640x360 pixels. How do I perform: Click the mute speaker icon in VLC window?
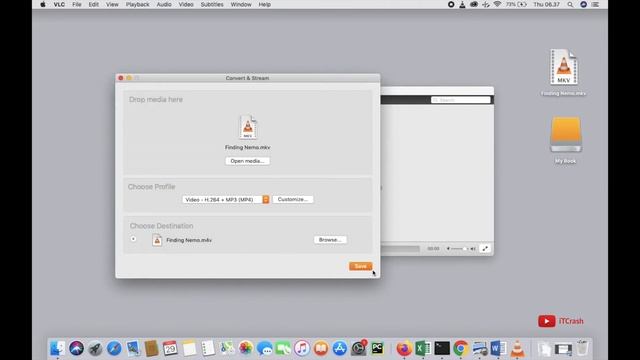tap(448, 249)
